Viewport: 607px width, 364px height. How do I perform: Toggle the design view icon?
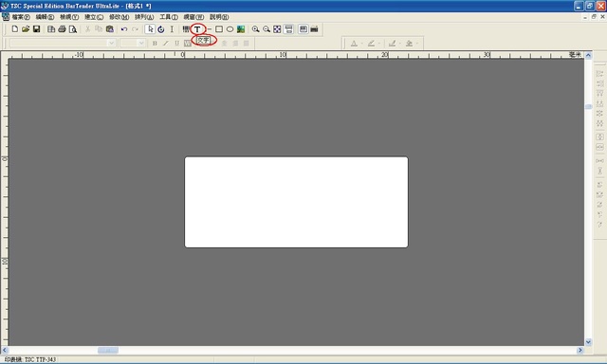(303, 29)
